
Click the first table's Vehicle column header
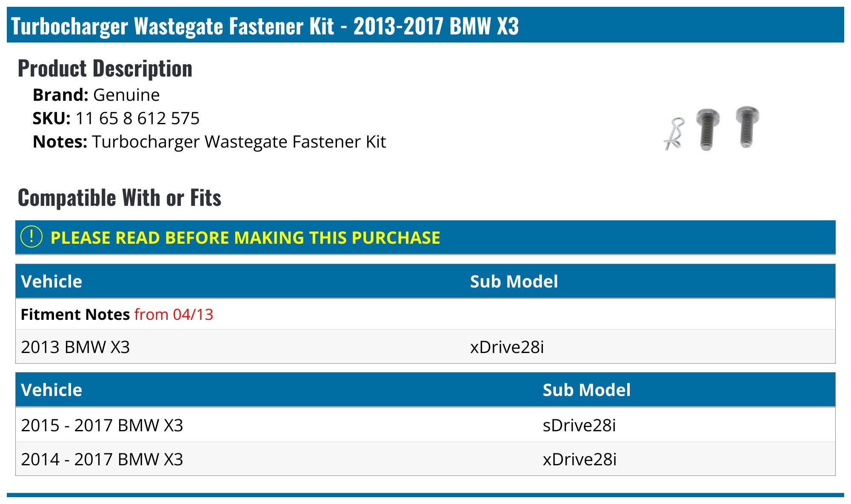click(51, 281)
